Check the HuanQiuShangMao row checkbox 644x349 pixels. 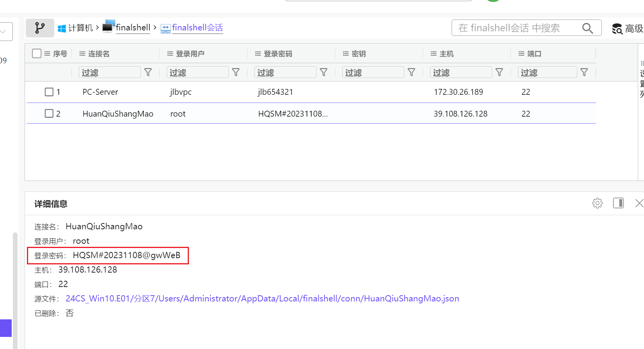[x=49, y=113]
